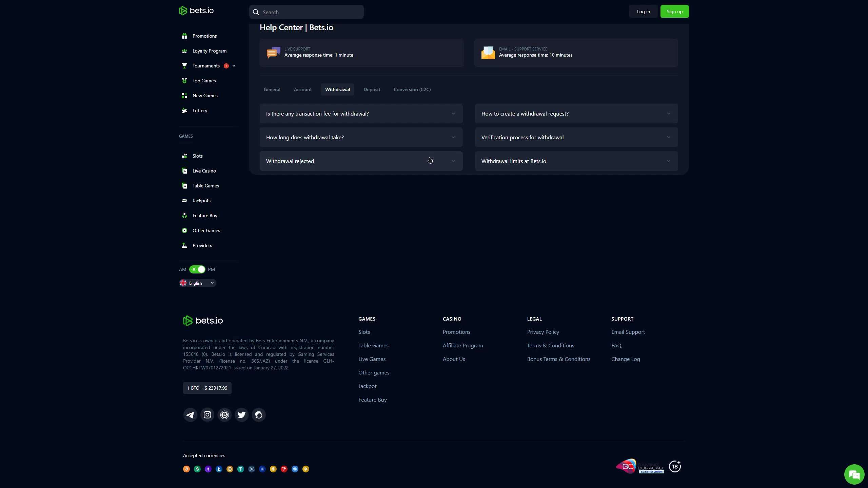Open Jackpots section
This screenshot has height=488, width=868.
point(201,201)
